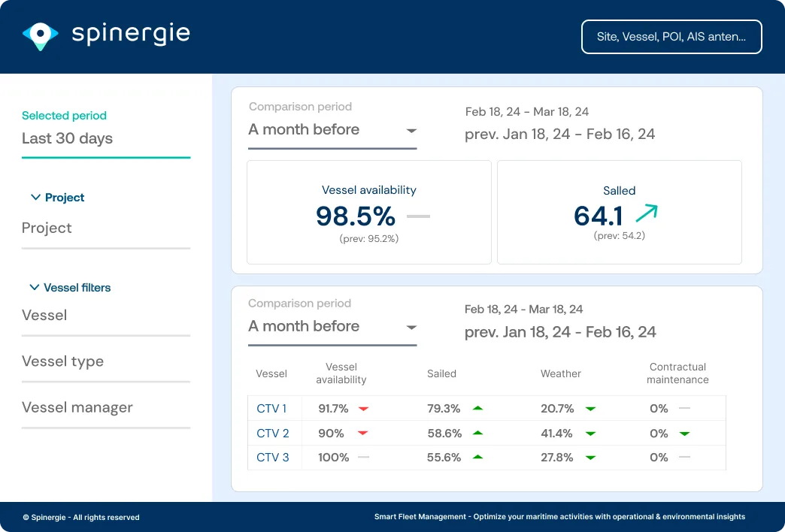Image resolution: width=785 pixels, height=532 pixels.
Task: Click the green up arrow for CTV 1 sailed
Action: pos(477,409)
